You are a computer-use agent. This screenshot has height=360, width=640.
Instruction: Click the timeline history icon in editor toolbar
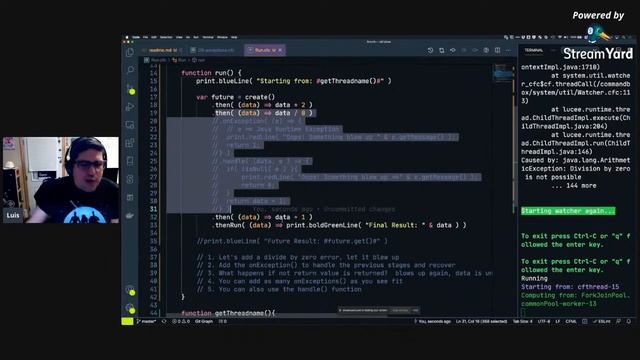click(430, 50)
